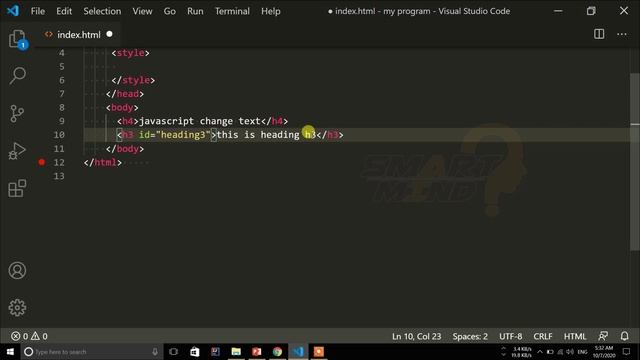Click the closing body tag on line 11

coord(124,149)
